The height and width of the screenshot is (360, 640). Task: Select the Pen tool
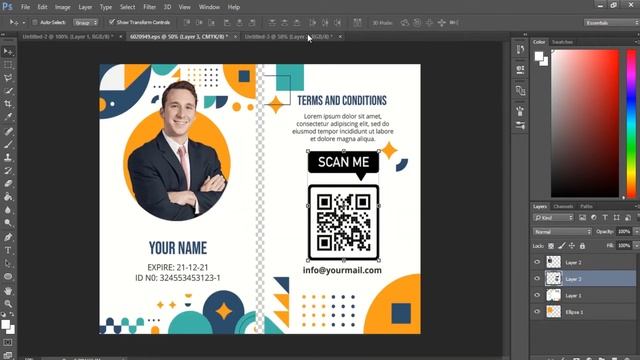(x=8, y=237)
